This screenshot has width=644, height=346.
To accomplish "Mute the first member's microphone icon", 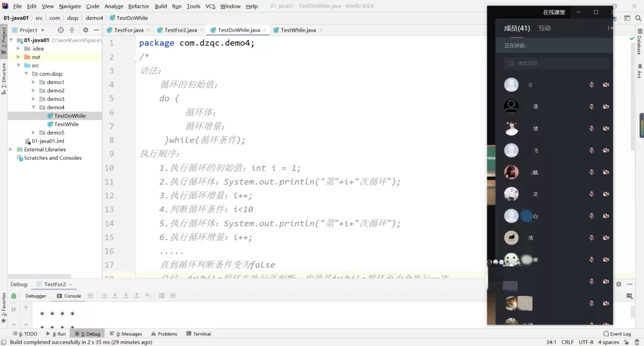I will pyautogui.click(x=592, y=85).
